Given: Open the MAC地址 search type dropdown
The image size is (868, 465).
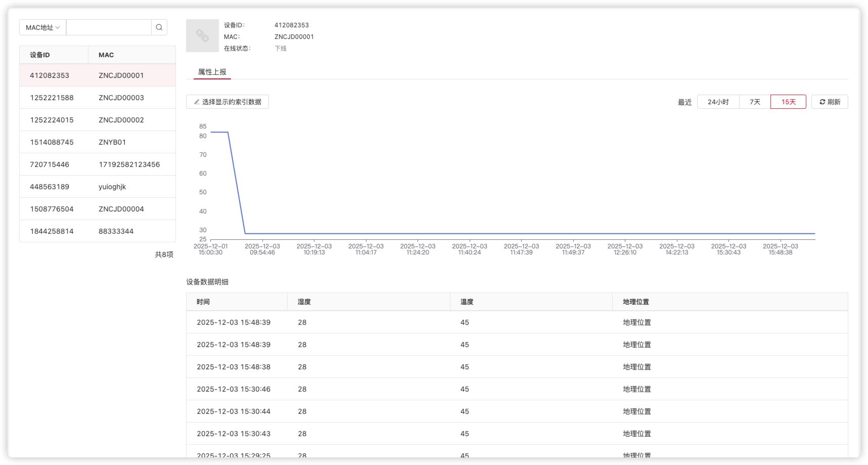Looking at the screenshot, I should tap(42, 27).
